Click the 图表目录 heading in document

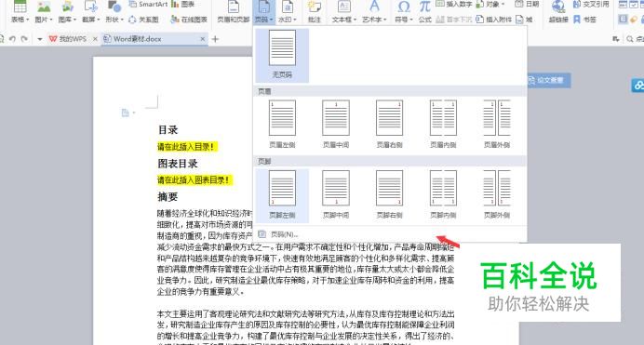[x=178, y=164]
